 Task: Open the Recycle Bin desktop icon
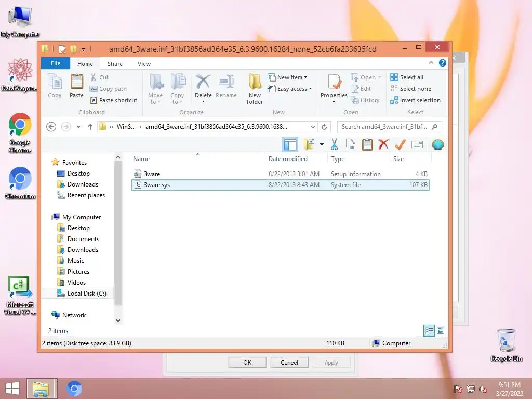click(506, 345)
